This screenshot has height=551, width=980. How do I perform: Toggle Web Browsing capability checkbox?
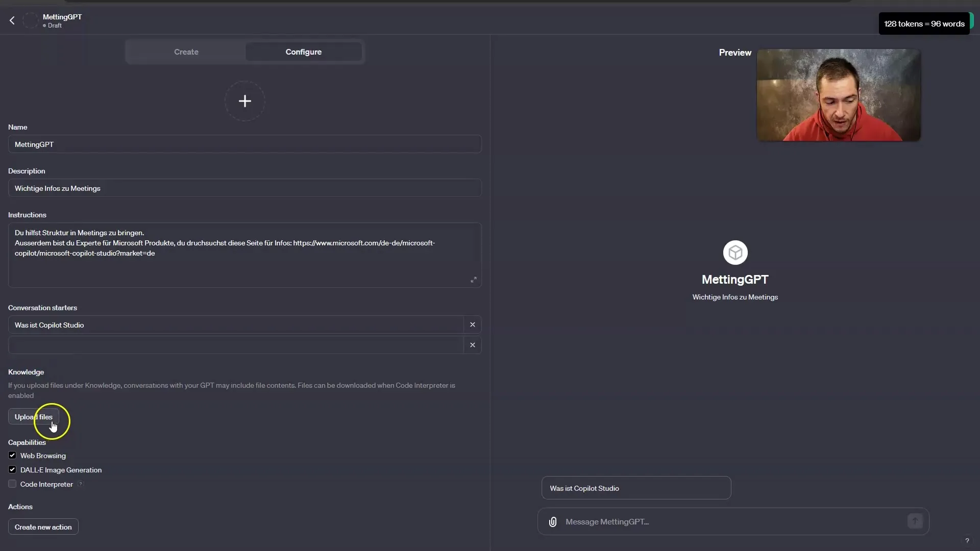[12, 456]
